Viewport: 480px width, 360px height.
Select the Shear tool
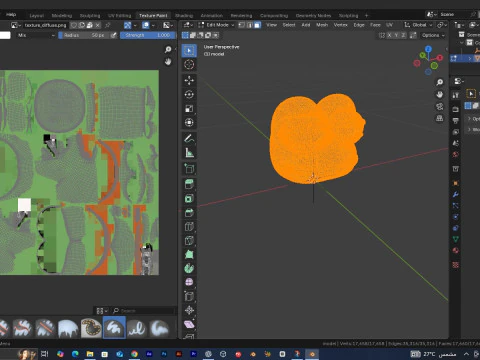pos(189,324)
